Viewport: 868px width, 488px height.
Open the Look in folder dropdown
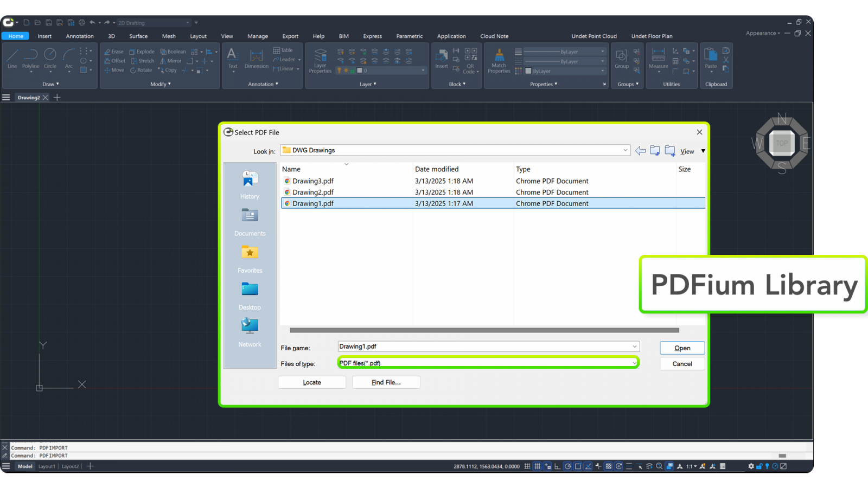pyautogui.click(x=625, y=150)
